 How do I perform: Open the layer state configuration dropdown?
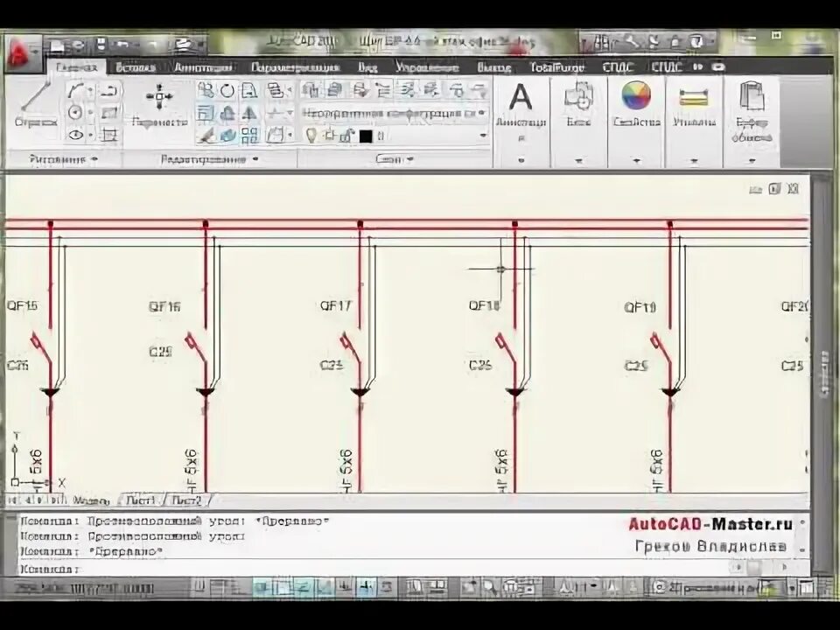pos(394,114)
